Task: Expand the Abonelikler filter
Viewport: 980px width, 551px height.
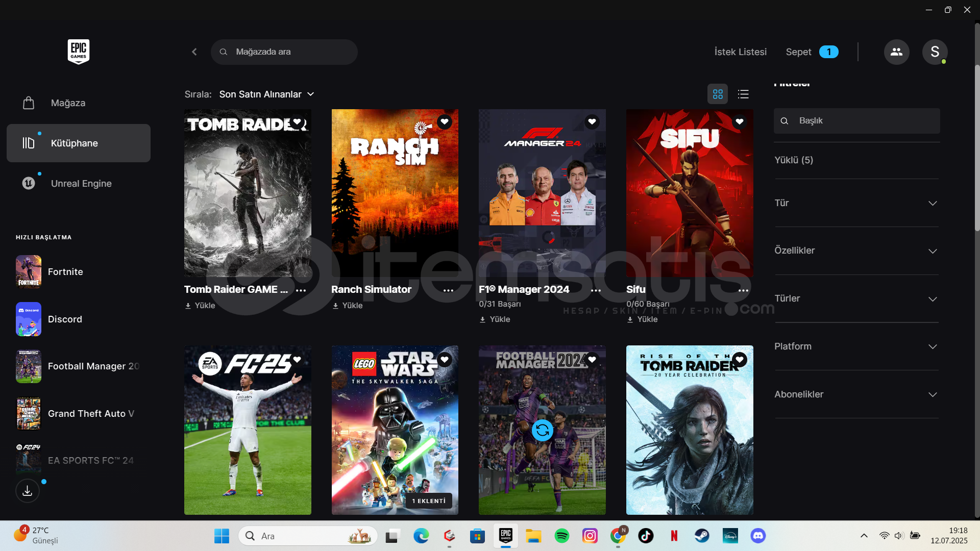Action: pyautogui.click(x=856, y=394)
